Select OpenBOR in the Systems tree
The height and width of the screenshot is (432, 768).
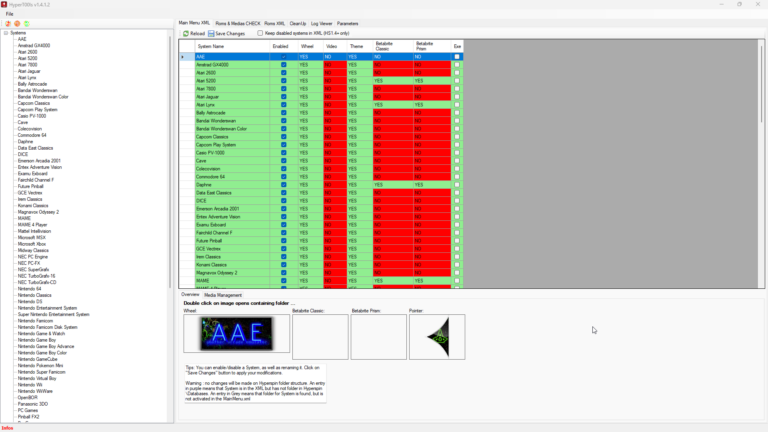(x=27, y=398)
